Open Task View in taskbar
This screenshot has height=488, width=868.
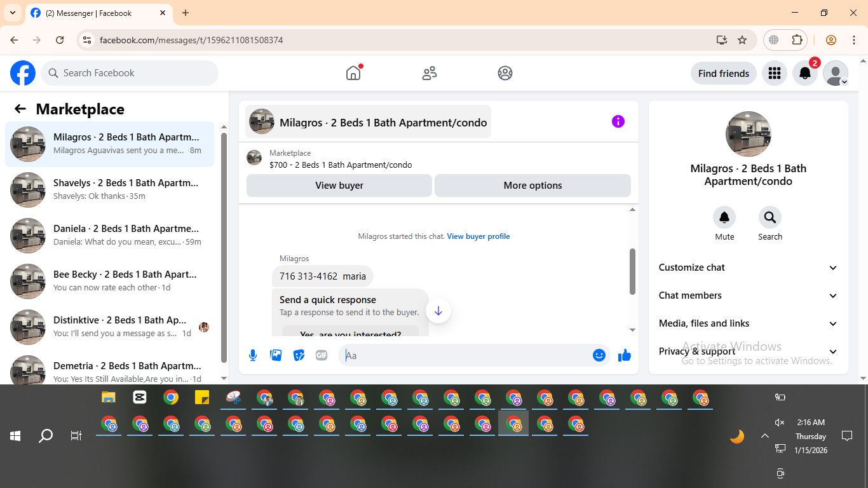tap(76, 436)
